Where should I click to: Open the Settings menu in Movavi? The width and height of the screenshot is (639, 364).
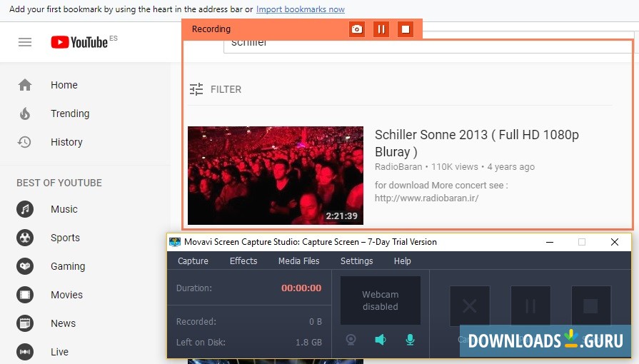(x=356, y=261)
